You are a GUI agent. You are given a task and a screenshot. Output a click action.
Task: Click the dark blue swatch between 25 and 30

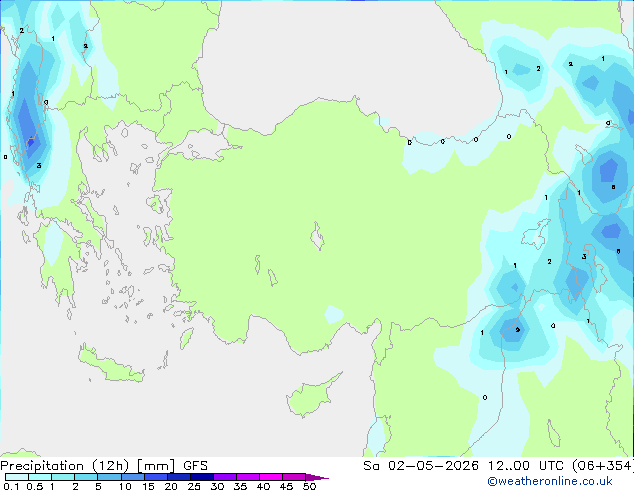coord(202,477)
